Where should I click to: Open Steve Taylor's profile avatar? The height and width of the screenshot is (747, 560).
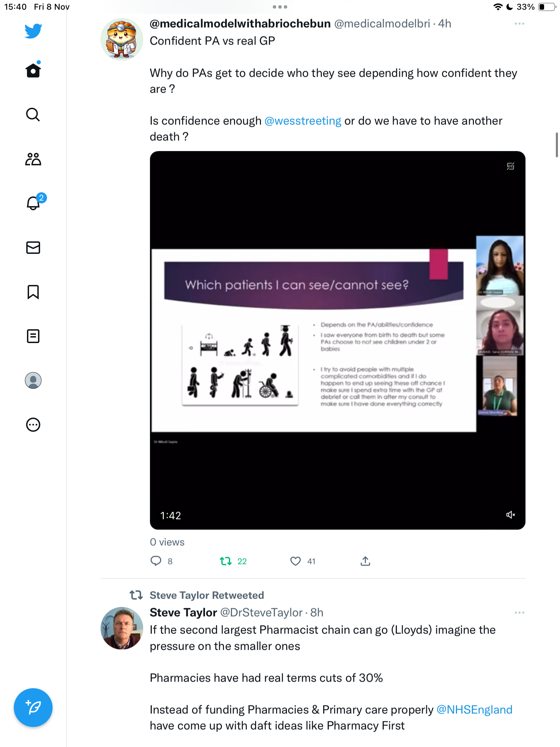click(x=122, y=628)
